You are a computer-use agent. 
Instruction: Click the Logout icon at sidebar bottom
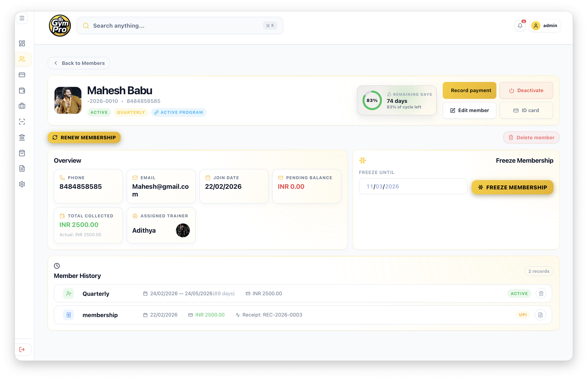[22, 350]
